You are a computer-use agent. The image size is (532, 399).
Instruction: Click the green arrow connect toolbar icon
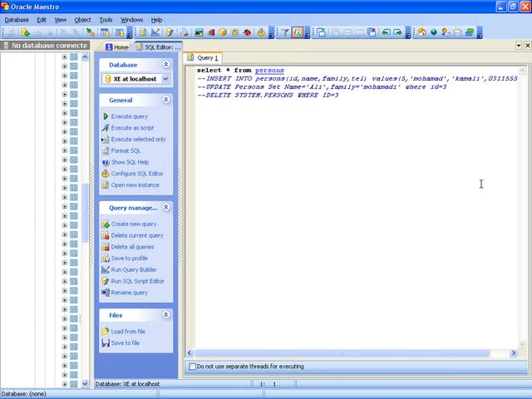91,32
